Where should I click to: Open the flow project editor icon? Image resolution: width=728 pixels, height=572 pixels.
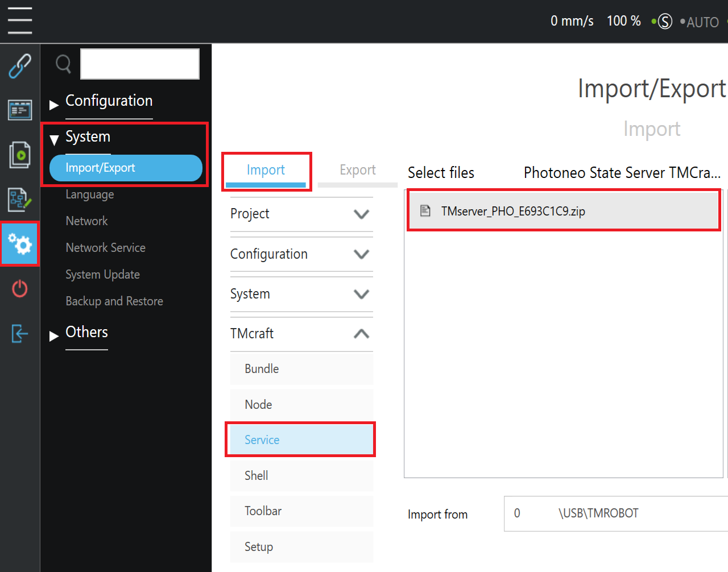pos(20,200)
